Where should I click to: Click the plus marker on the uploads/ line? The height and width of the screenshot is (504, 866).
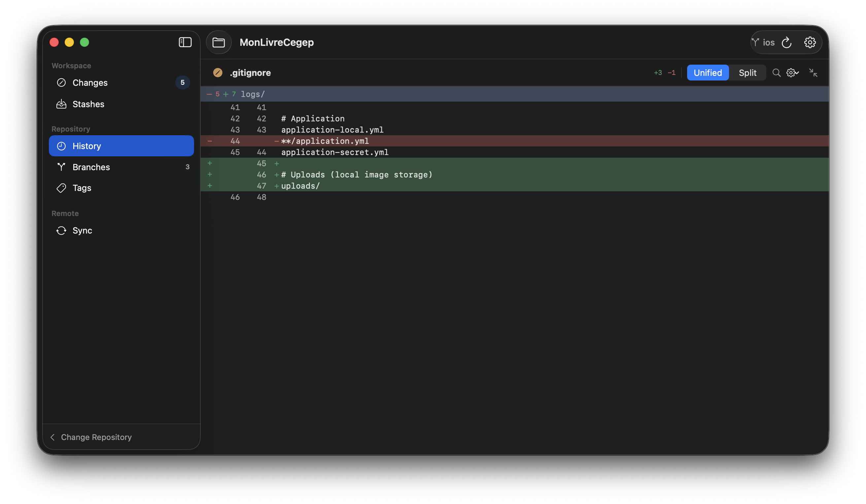click(210, 186)
